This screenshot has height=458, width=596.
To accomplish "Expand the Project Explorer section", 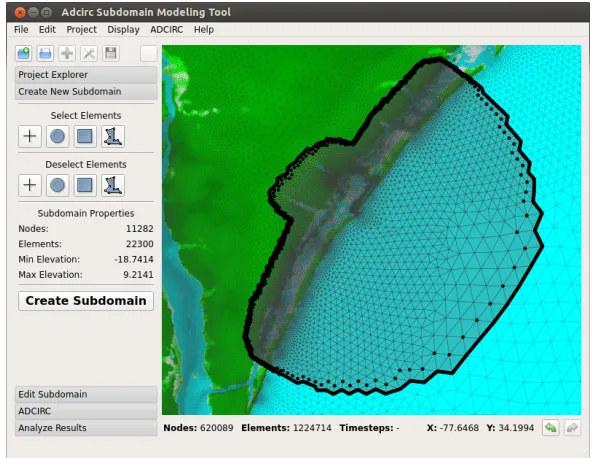I will [x=86, y=74].
